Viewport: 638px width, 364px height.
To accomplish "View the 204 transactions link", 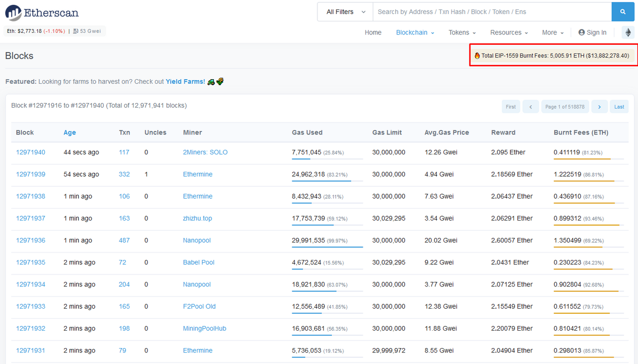I will [x=124, y=284].
